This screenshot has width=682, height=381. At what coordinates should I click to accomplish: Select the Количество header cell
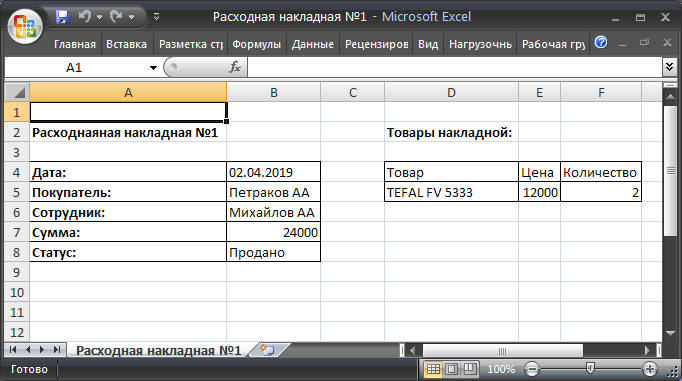pyautogui.click(x=601, y=172)
